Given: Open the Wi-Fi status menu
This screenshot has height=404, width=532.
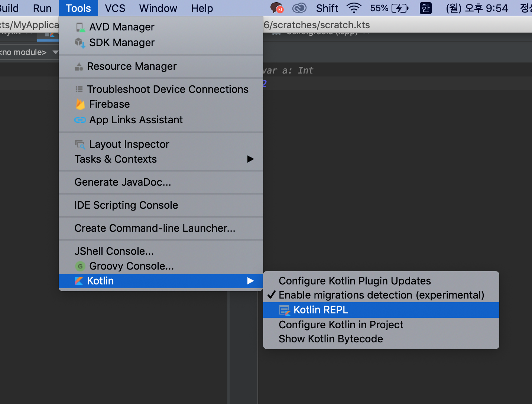Looking at the screenshot, I should [x=354, y=8].
